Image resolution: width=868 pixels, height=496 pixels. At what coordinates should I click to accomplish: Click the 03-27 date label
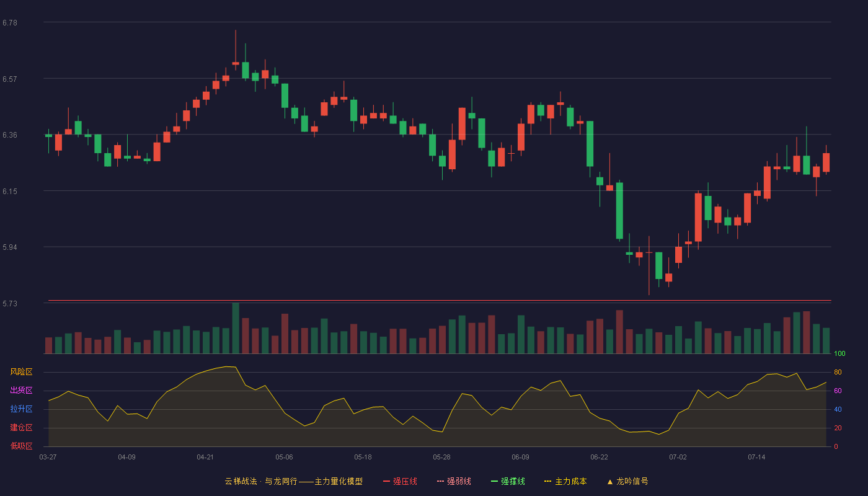(48, 457)
